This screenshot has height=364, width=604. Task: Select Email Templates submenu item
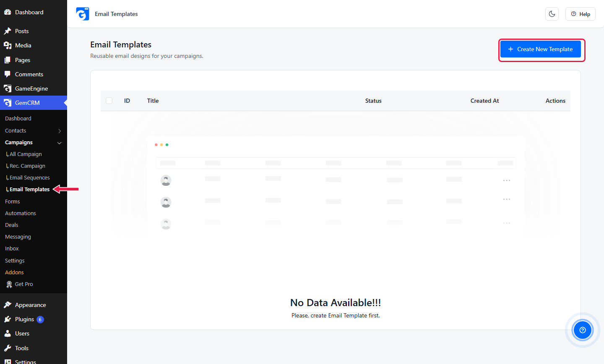30,190
